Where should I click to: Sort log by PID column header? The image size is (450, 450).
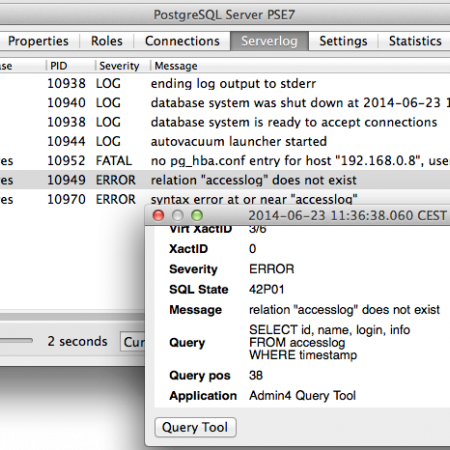[x=70, y=66]
